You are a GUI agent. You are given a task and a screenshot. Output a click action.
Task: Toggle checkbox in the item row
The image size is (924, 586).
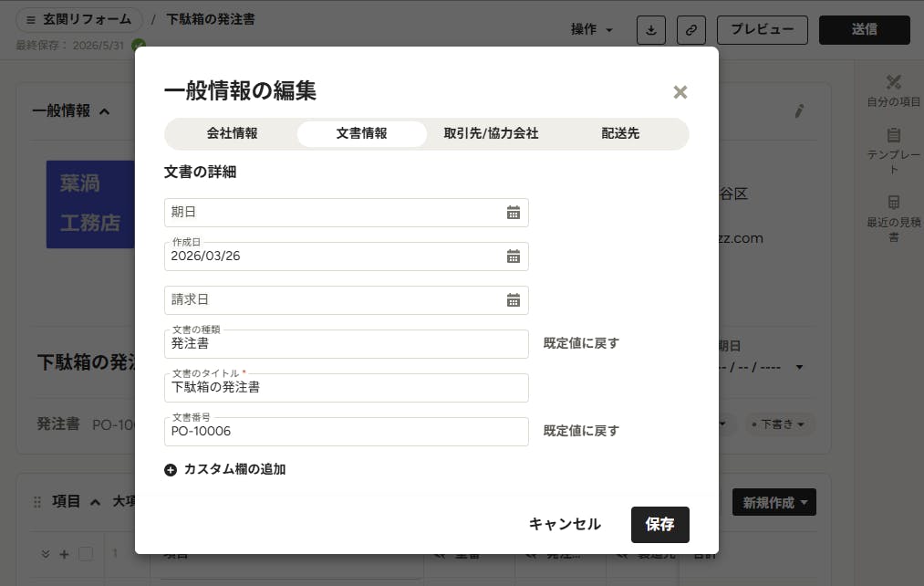86,553
